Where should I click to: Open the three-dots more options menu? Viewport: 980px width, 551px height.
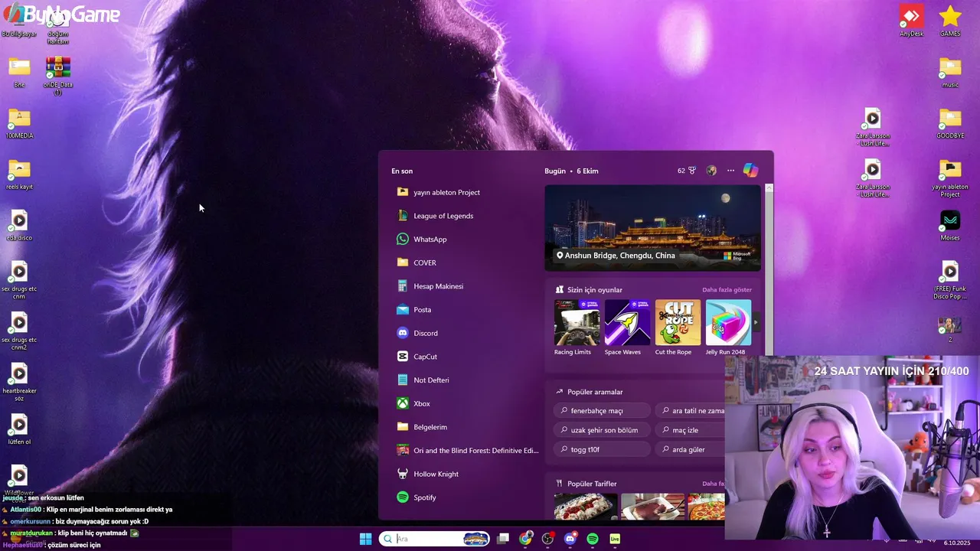click(x=730, y=171)
